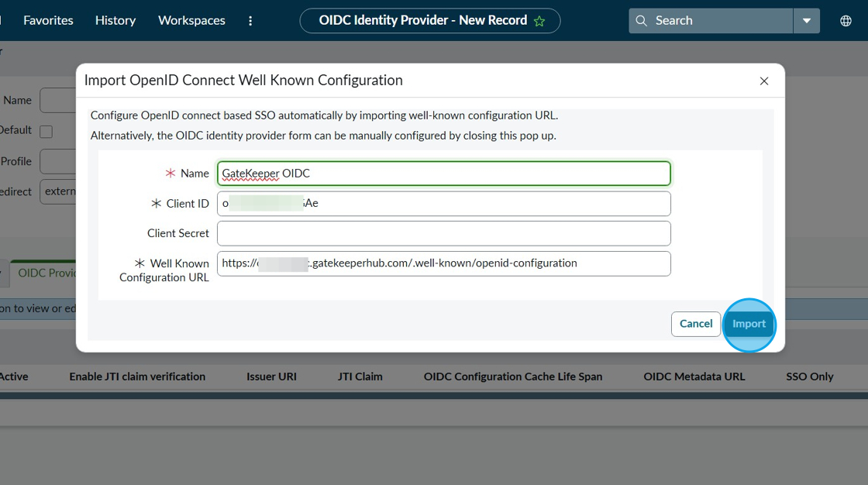Sort by Enable JTI claim verification column

(x=137, y=377)
